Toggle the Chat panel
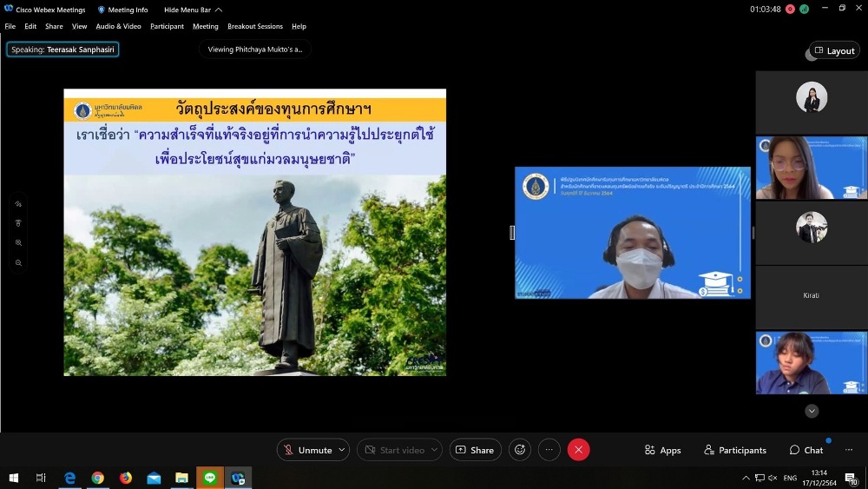The width and height of the screenshot is (868, 489). click(x=806, y=450)
